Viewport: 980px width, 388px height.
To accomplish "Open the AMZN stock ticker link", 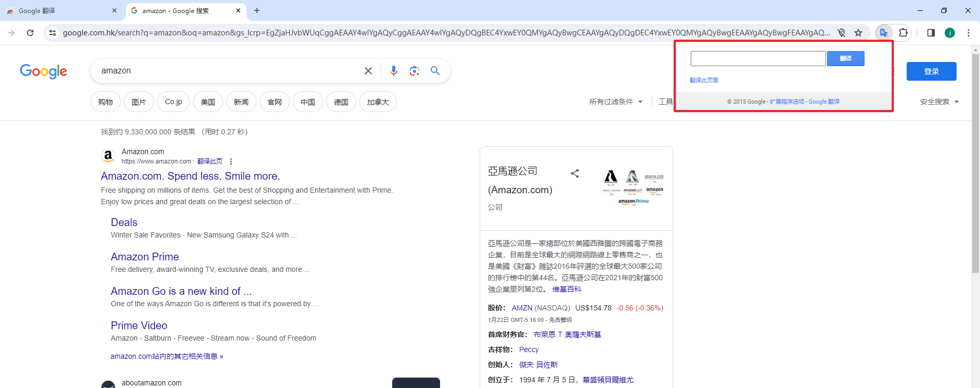I will (x=522, y=308).
